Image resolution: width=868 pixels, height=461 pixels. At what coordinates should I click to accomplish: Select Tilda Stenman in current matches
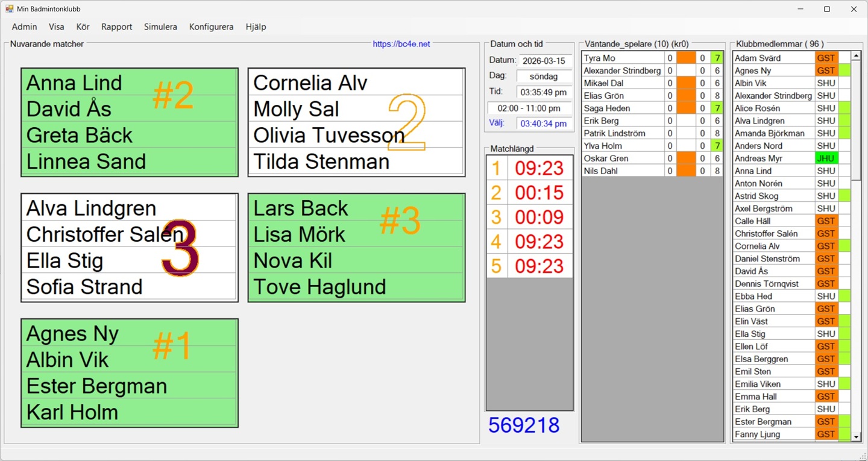[356, 162]
